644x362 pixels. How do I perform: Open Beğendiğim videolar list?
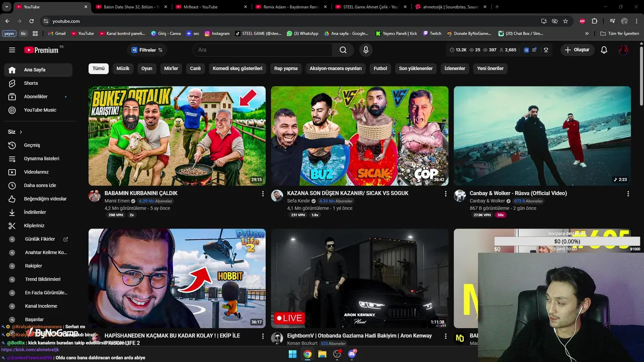(x=38, y=199)
